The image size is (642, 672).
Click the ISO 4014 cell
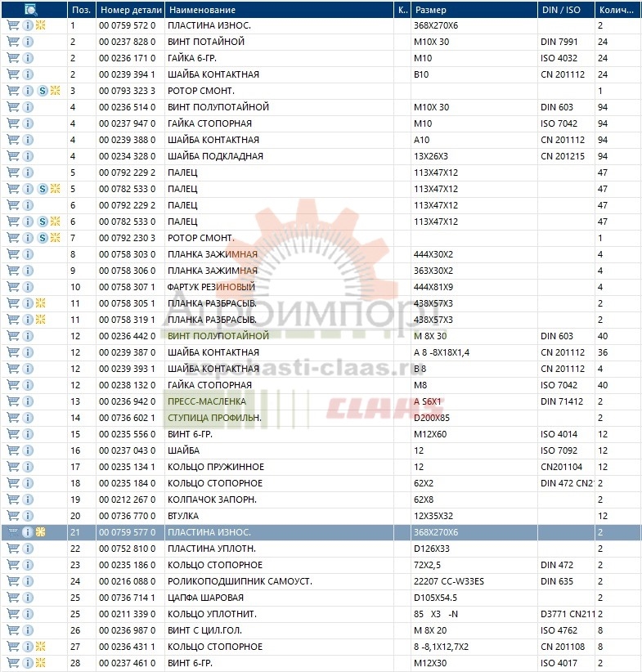click(x=559, y=434)
